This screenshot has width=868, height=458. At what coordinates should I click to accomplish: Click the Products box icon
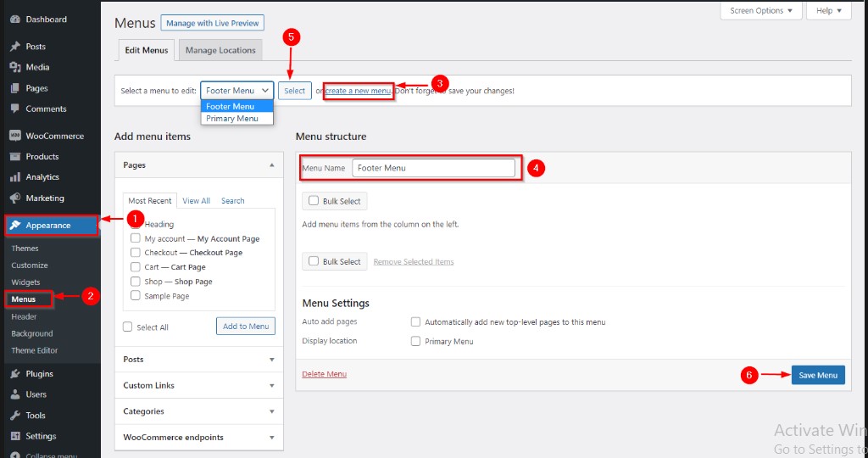(15, 156)
